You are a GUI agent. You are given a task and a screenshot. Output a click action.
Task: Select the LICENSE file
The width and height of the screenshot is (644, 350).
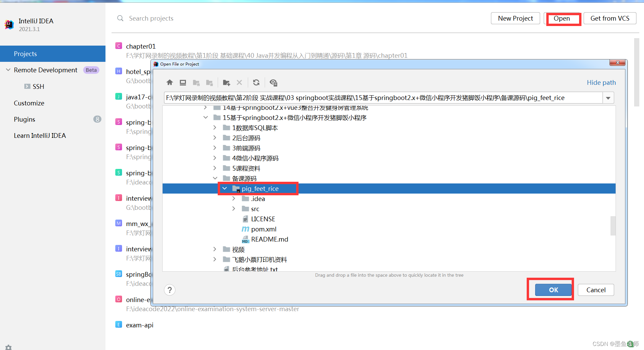[x=263, y=219]
